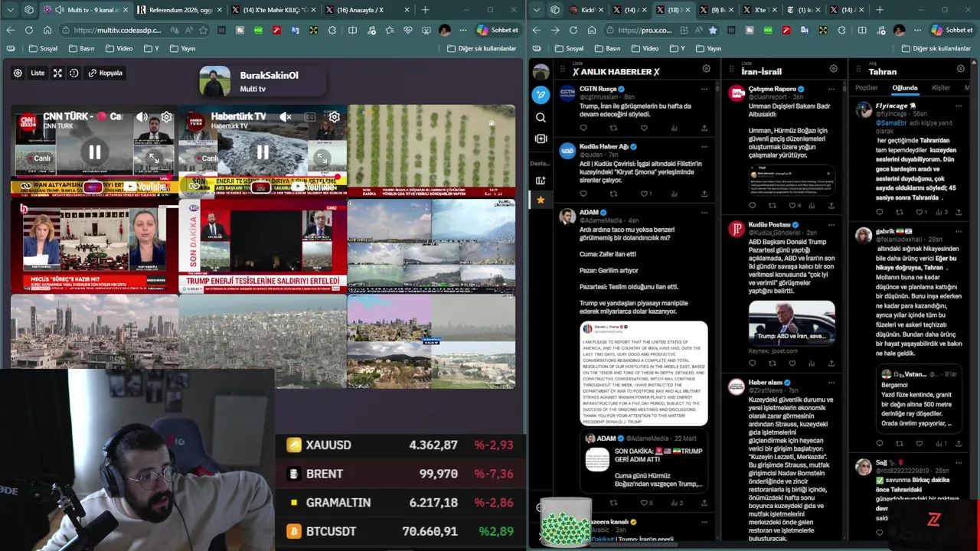Expand Habertürk TV stream to fullscreen
980x551 pixels.
[322, 158]
